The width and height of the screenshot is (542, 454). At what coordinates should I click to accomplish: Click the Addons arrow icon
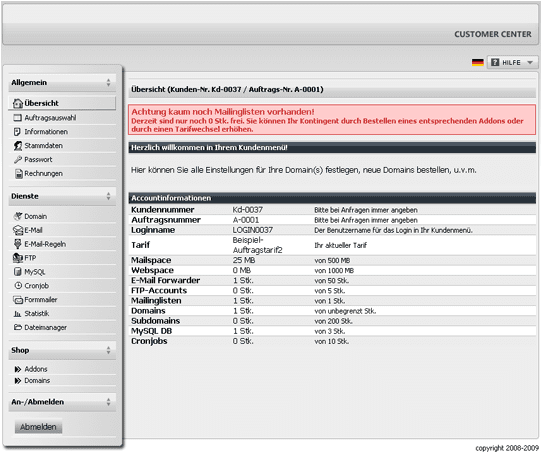(x=18, y=369)
